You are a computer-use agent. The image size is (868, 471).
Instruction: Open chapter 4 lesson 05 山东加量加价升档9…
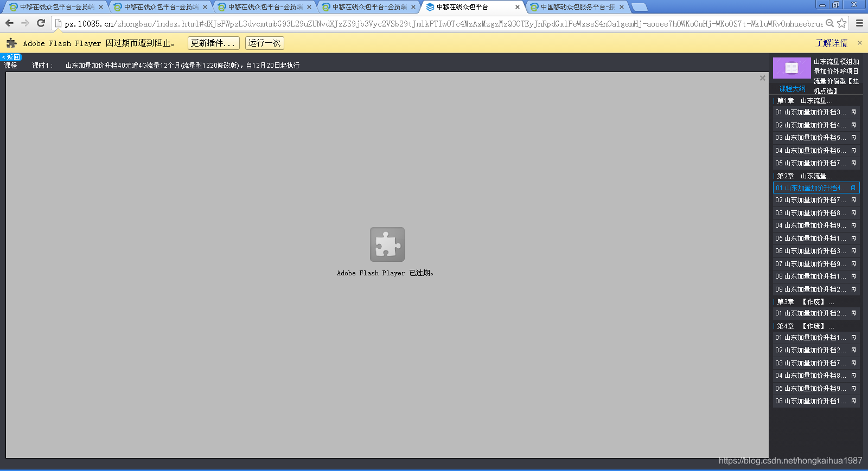[816, 389]
